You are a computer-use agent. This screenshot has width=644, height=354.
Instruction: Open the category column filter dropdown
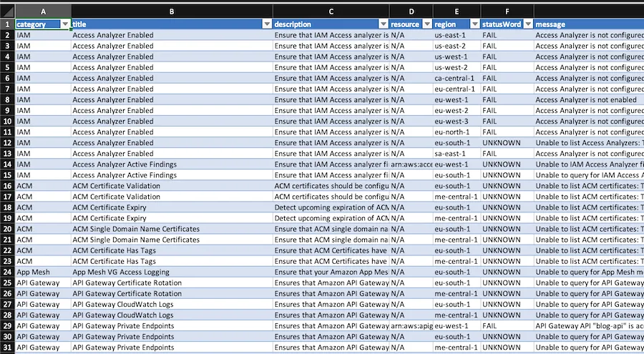[65, 24]
